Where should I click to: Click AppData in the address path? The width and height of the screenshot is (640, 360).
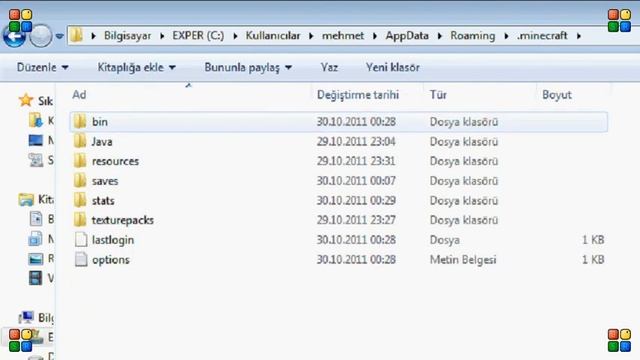pos(407,36)
